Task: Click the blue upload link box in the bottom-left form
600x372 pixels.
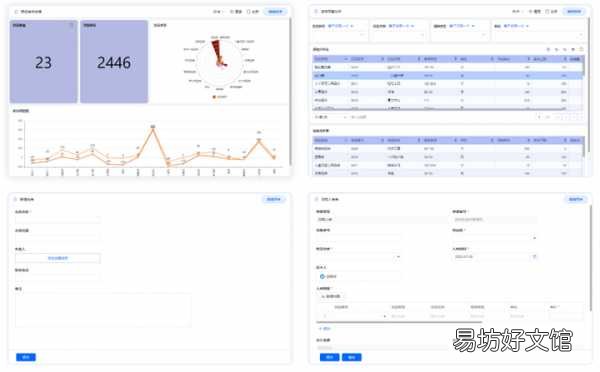Action: pos(58,258)
